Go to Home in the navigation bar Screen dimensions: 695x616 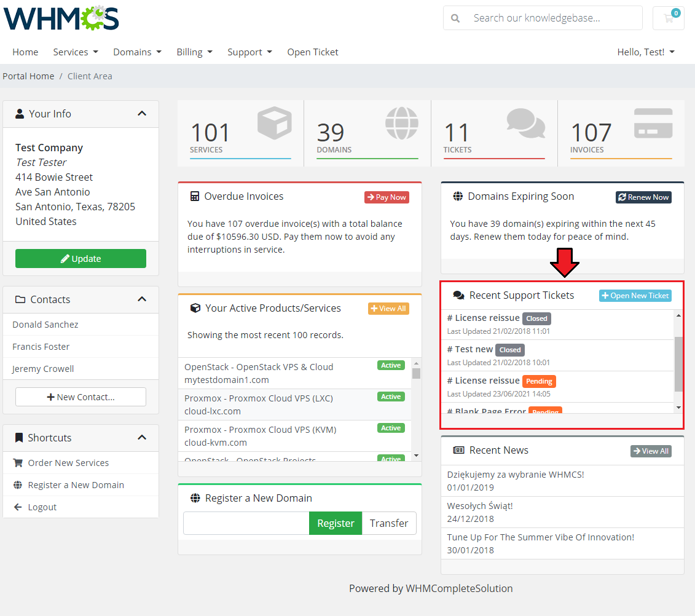(25, 52)
